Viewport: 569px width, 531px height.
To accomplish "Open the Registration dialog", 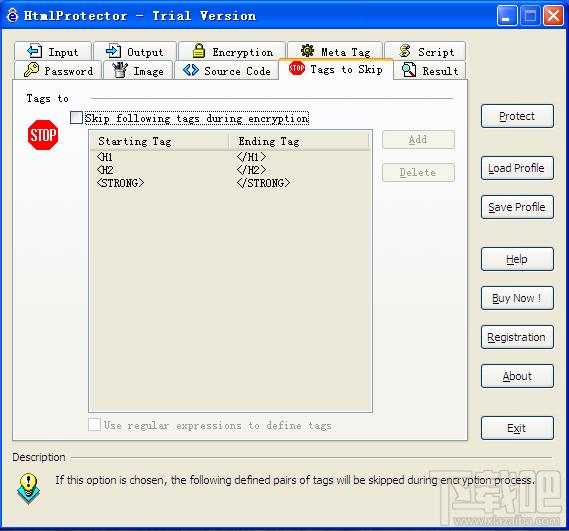I will (517, 337).
